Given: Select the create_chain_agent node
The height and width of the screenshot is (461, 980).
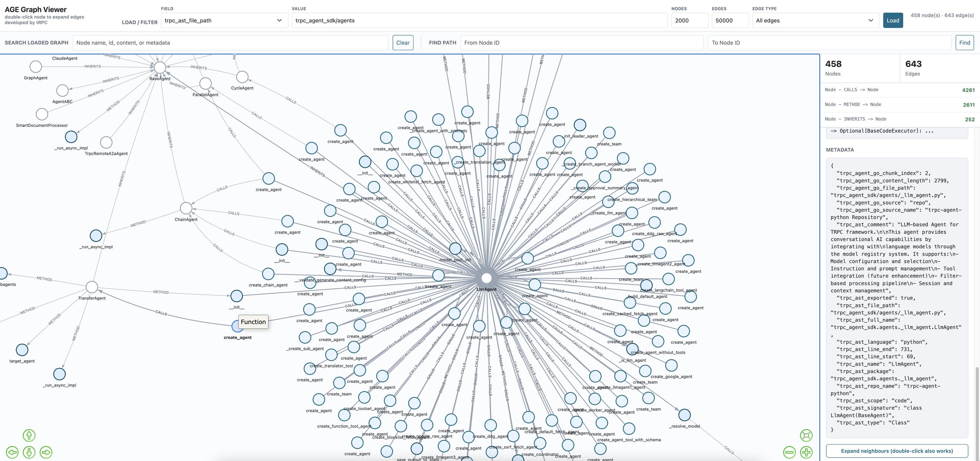Looking at the screenshot, I should click(x=268, y=274).
